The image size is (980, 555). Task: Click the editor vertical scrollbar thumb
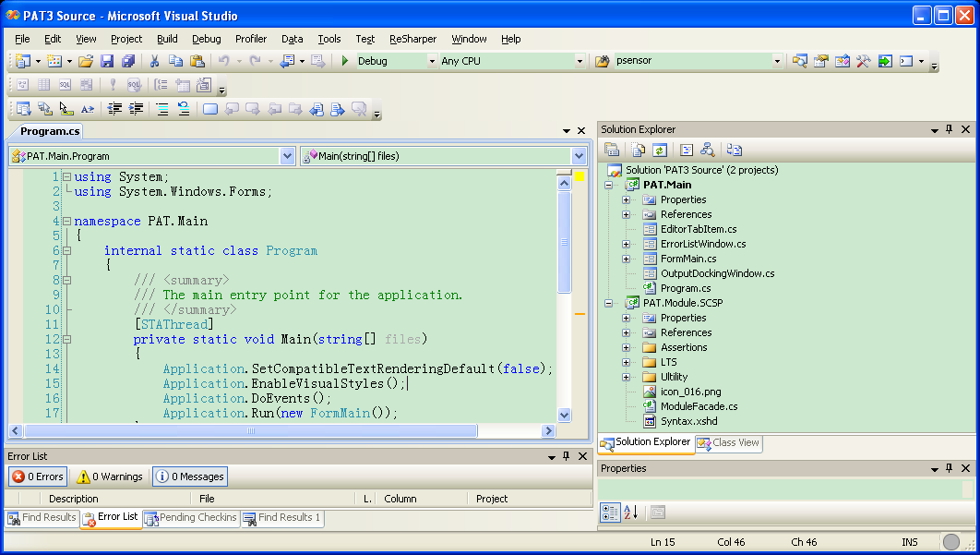pyautogui.click(x=564, y=242)
